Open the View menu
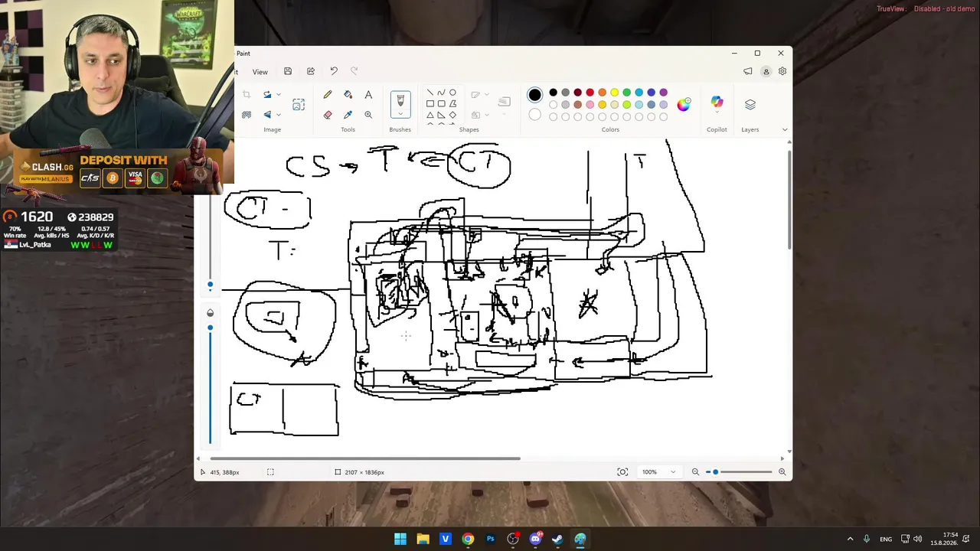 [x=260, y=72]
